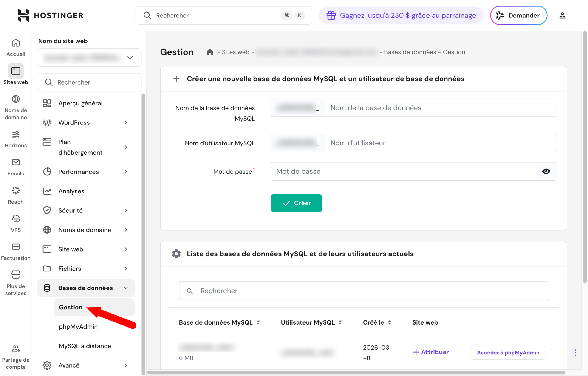Open the Facturation billing section

point(16,252)
